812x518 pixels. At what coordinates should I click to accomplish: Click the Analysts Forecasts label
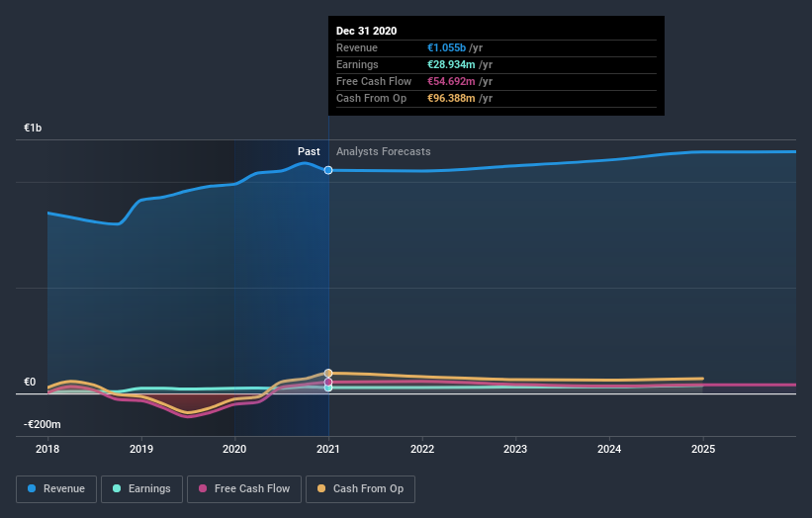[383, 151]
